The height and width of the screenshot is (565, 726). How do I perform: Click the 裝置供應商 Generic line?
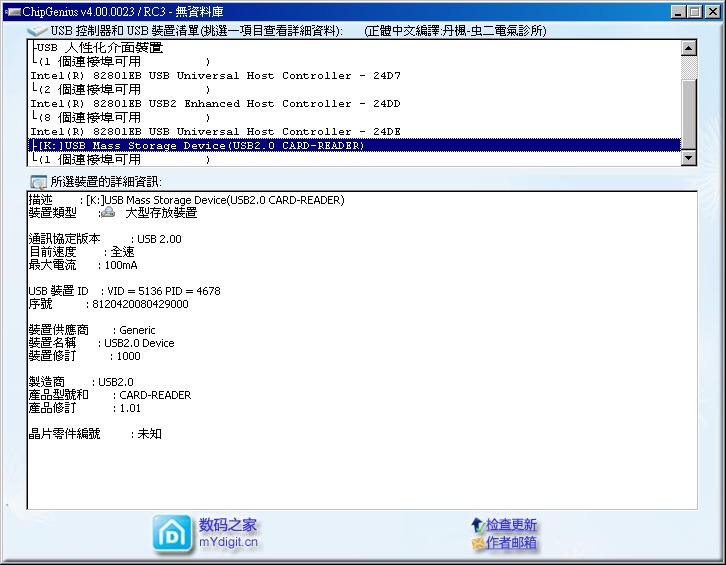[92, 330]
